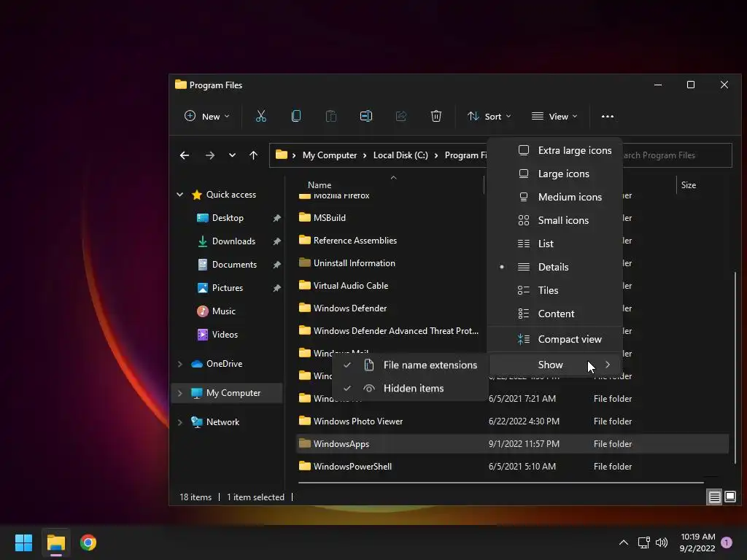Open the Sort dropdown
The image size is (747, 560).
point(489,116)
